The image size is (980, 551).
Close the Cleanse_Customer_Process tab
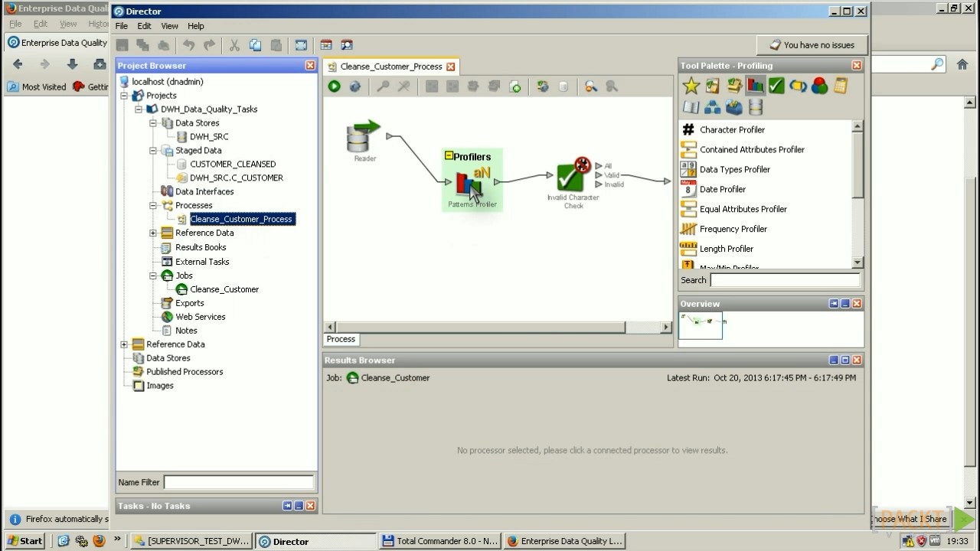coord(451,67)
